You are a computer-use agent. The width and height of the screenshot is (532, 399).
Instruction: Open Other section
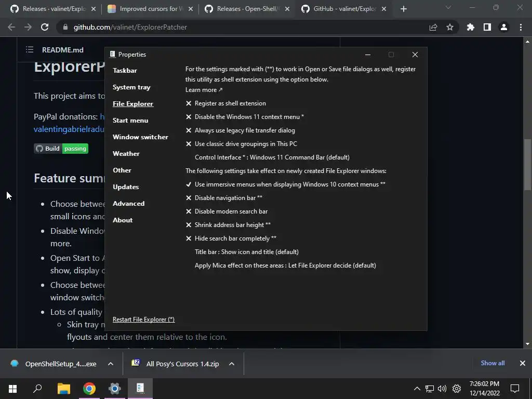click(122, 170)
